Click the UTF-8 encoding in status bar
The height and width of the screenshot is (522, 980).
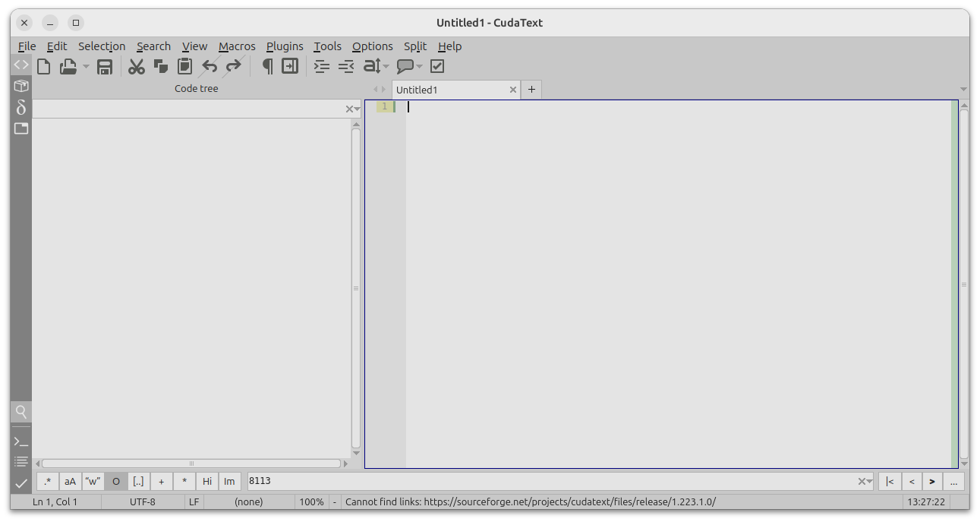[x=142, y=501]
